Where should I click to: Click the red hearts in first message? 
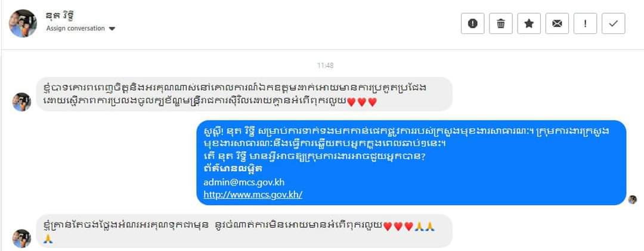[x=362, y=103]
